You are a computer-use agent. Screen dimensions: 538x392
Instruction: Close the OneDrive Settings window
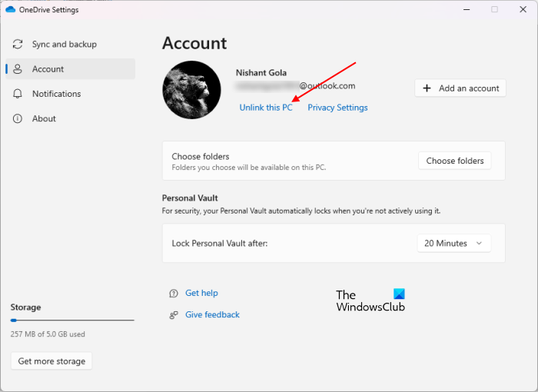[523, 10]
